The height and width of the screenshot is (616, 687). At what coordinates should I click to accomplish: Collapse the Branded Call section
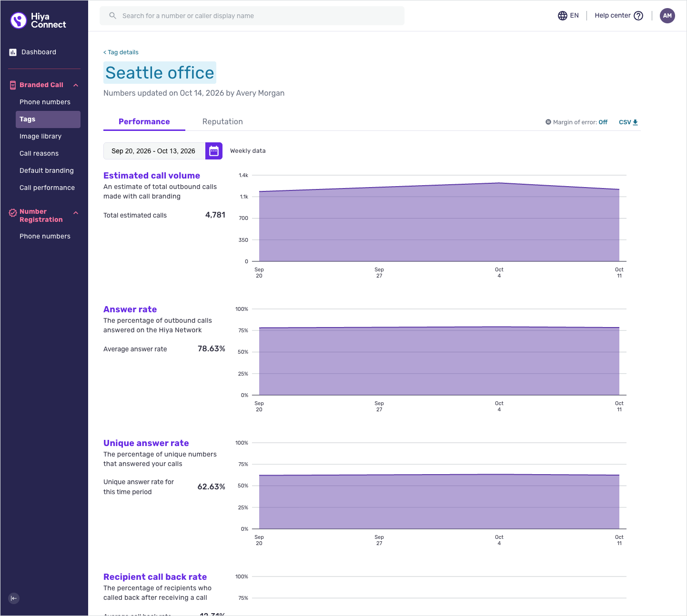[76, 85]
